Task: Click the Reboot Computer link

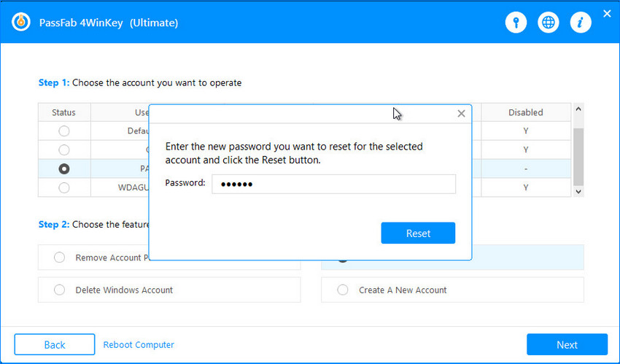Action: point(139,344)
